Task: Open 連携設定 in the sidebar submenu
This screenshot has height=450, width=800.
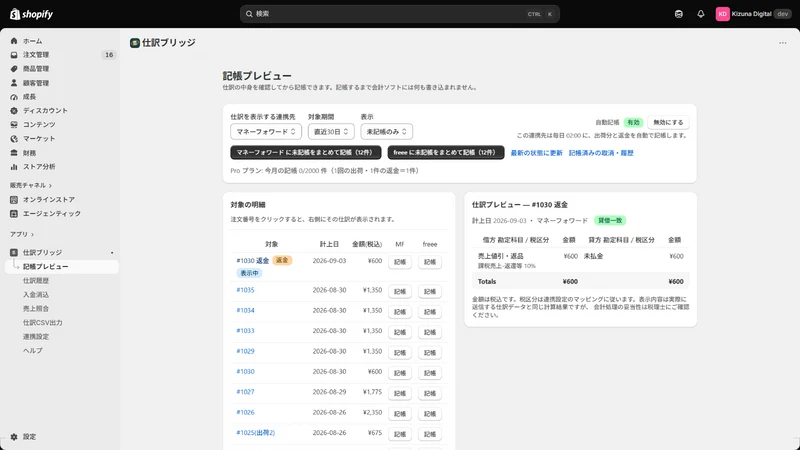Action: [36, 337]
